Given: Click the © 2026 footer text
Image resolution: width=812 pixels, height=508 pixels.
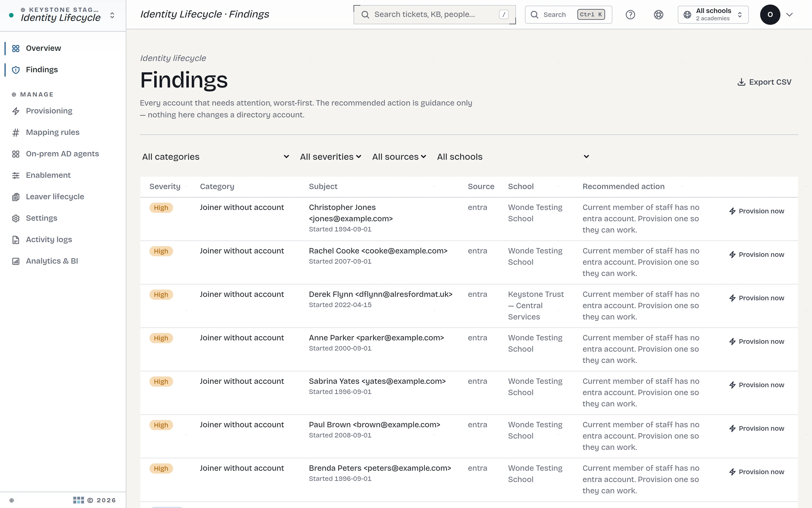Looking at the screenshot, I should pyautogui.click(x=101, y=501).
